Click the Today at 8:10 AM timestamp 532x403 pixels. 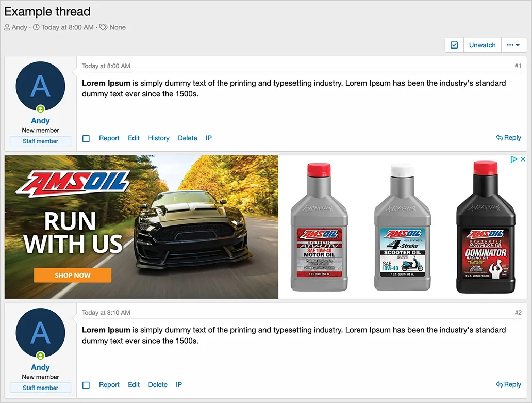click(x=106, y=312)
